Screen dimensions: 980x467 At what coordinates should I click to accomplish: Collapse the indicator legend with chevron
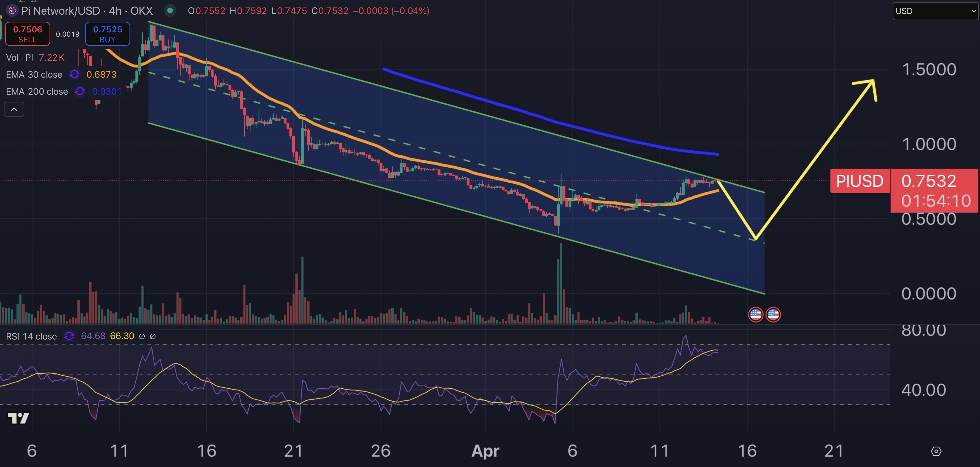tap(14, 110)
